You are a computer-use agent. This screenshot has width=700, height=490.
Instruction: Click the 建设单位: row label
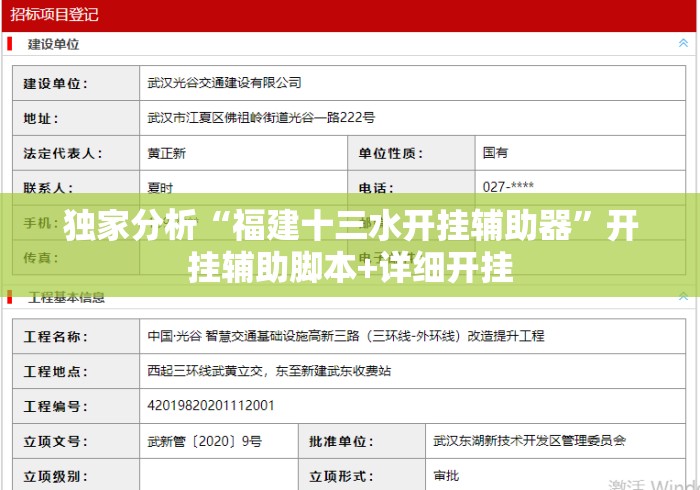[x=56, y=83]
